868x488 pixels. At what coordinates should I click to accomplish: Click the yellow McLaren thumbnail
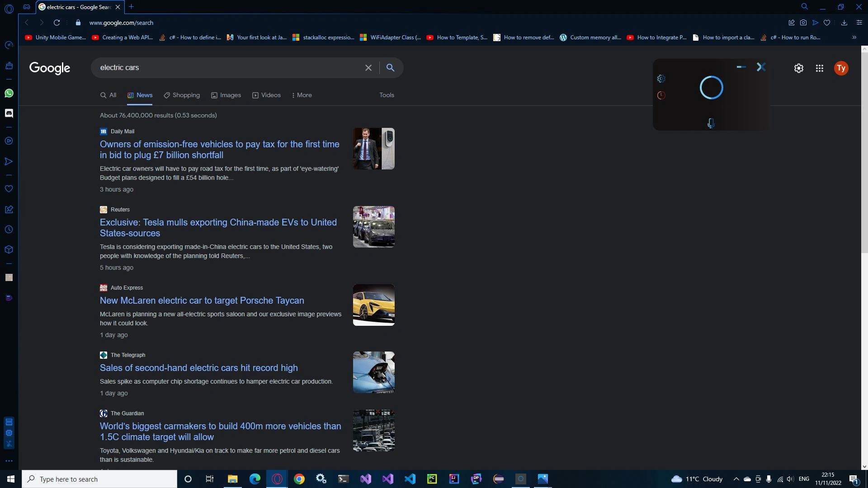(374, 305)
